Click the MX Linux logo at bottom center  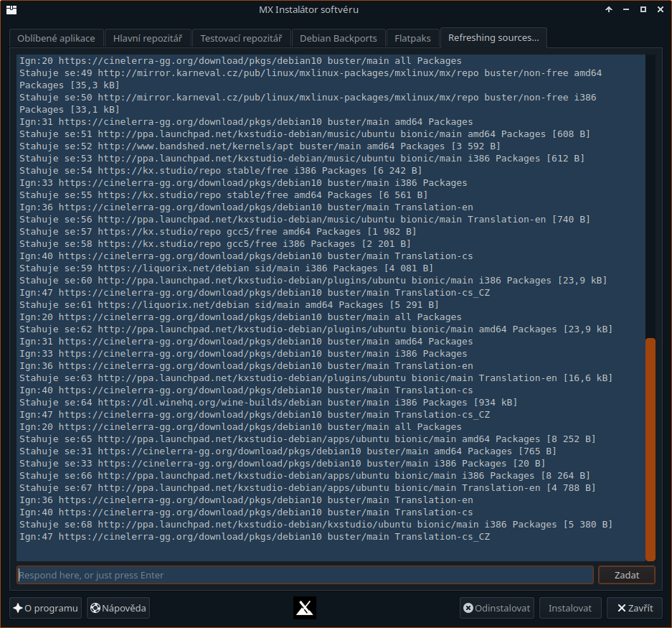coord(304,608)
